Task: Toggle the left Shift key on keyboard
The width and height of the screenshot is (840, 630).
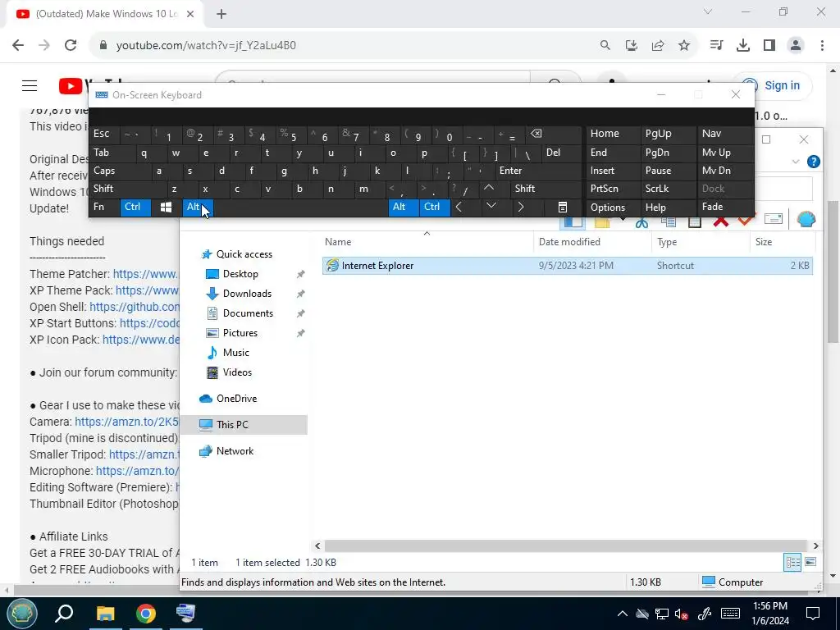Action: [127, 189]
